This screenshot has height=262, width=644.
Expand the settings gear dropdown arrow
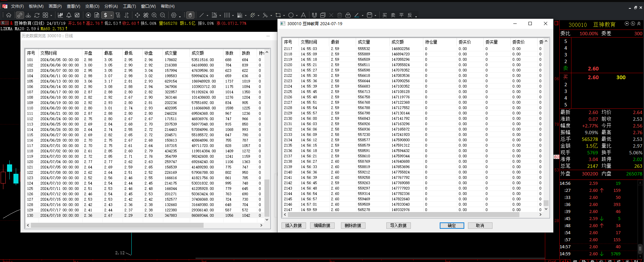point(180,16)
